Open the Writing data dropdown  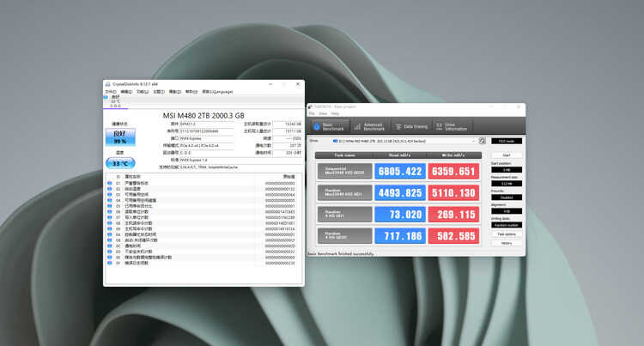pos(507,225)
